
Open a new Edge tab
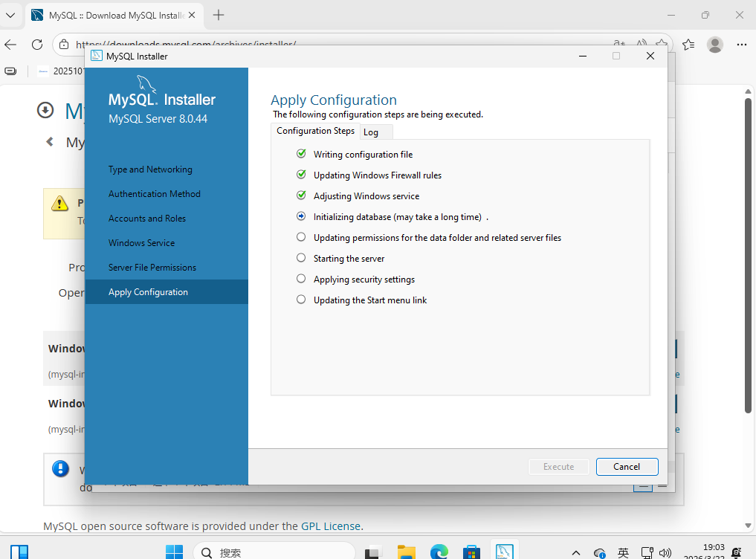[x=219, y=15]
